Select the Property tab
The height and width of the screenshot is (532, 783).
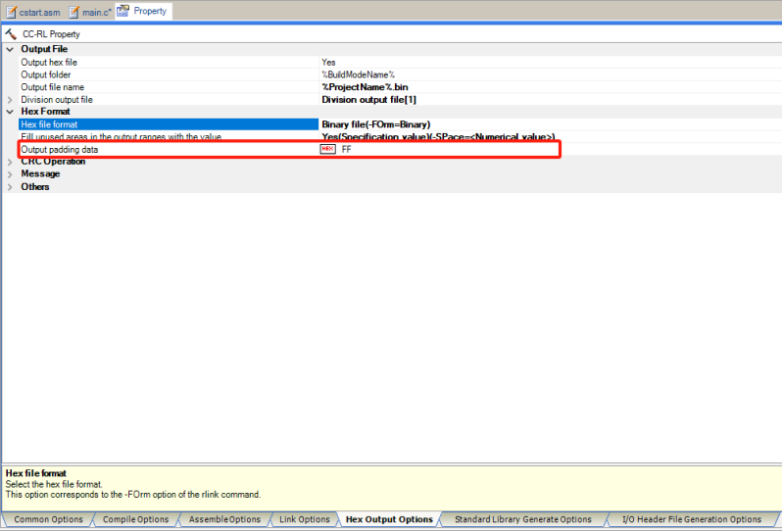(x=143, y=11)
